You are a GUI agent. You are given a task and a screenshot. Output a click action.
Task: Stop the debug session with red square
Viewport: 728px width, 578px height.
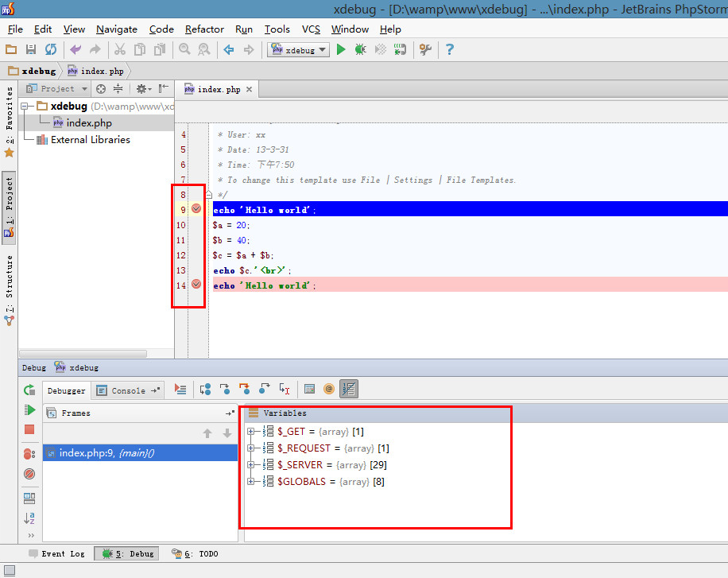coord(29,429)
